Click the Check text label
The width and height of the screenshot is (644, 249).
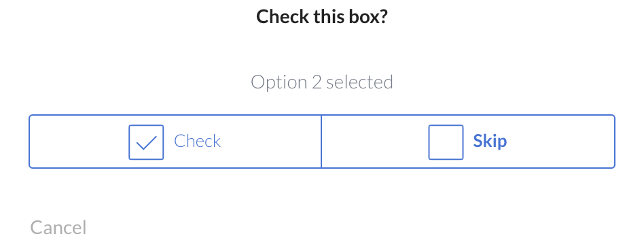click(x=198, y=142)
